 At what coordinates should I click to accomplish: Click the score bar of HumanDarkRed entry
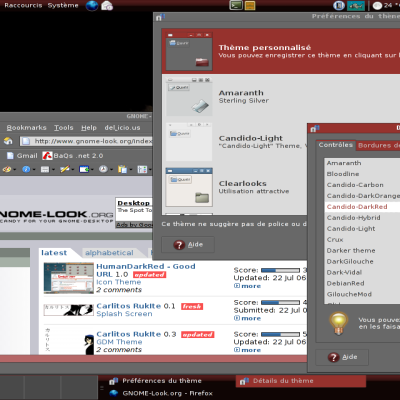pyautogui.click(x=280, y=270)
